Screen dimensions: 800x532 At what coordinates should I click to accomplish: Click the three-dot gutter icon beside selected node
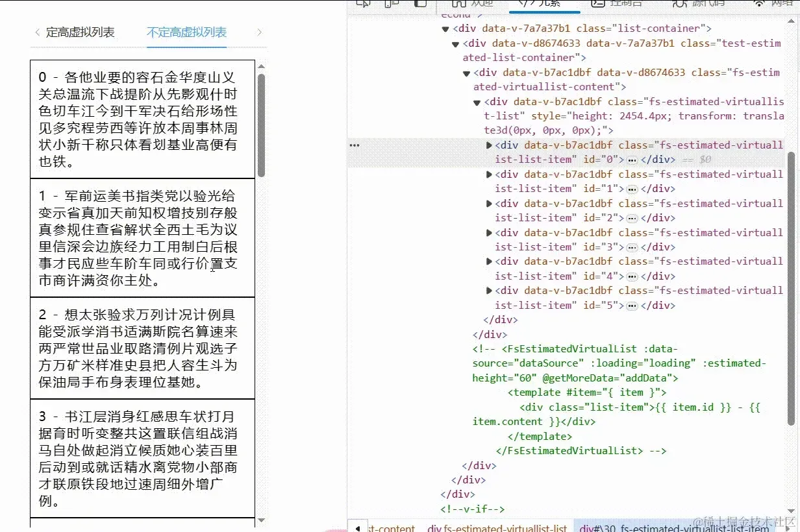tap(355, 145)
